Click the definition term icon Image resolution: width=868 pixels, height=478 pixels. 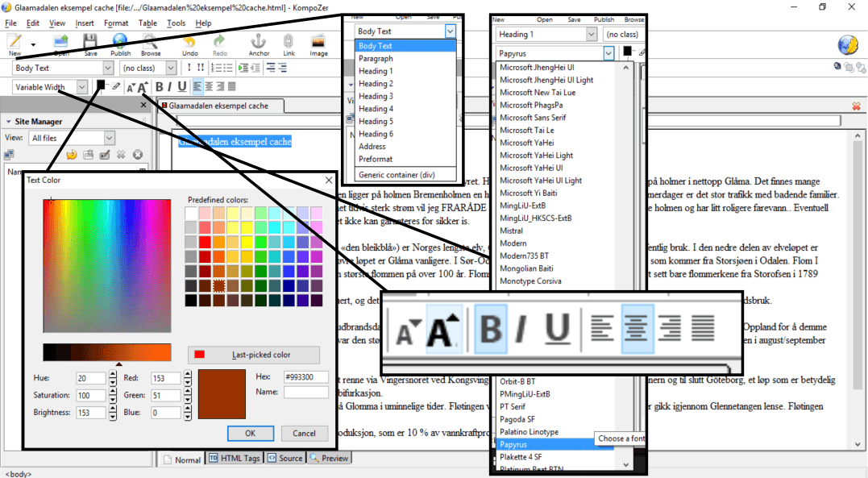(271, 69)
